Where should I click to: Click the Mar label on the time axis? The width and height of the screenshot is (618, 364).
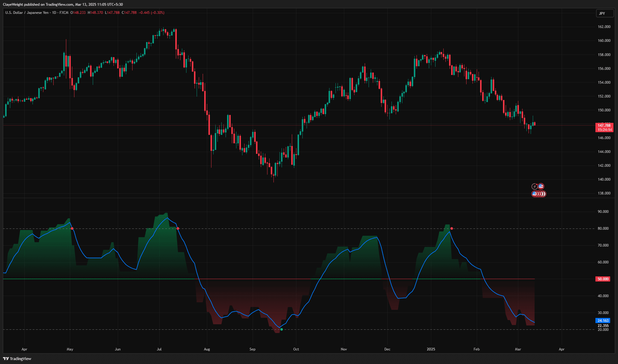518,349
